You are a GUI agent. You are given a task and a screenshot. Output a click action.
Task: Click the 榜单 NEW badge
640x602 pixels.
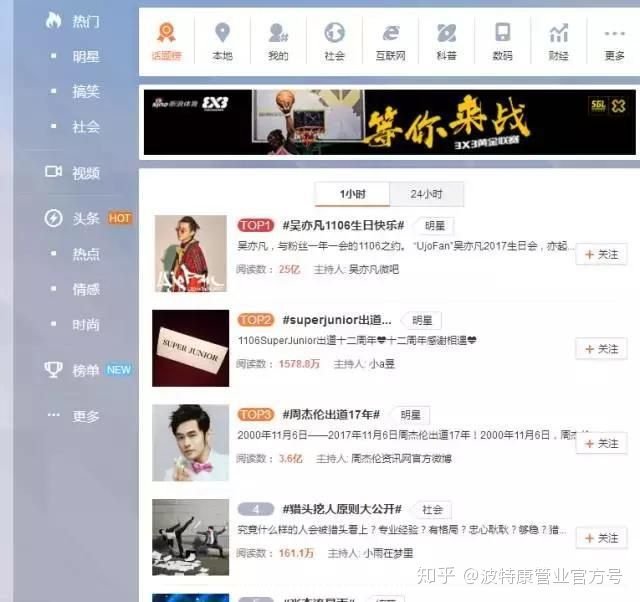[119, 370]
